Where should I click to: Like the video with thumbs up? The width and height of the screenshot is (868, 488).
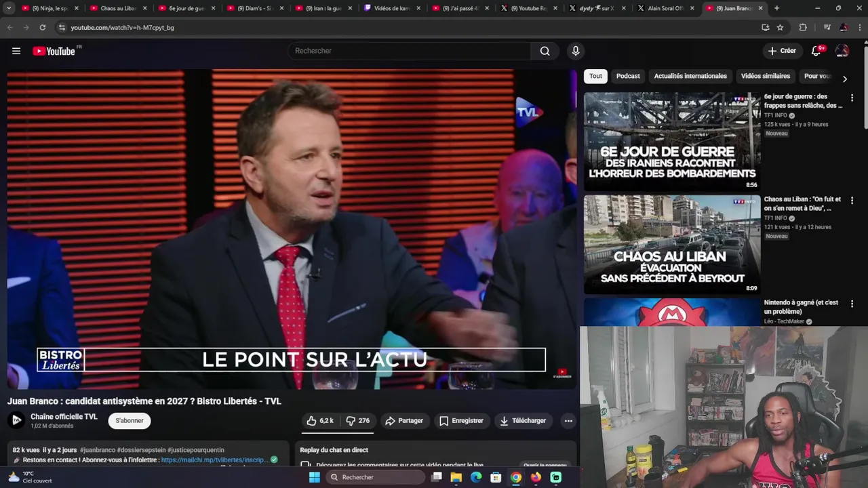320,421
